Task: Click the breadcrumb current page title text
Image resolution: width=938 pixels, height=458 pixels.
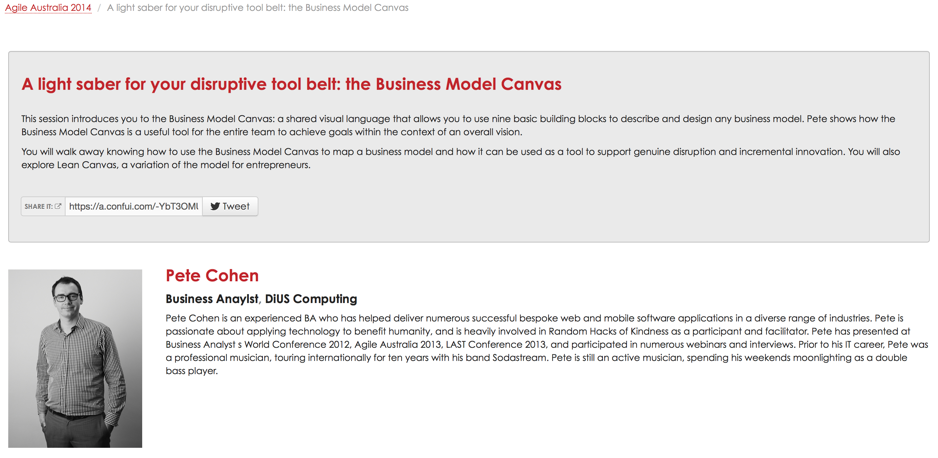Action: coord(257,7)
